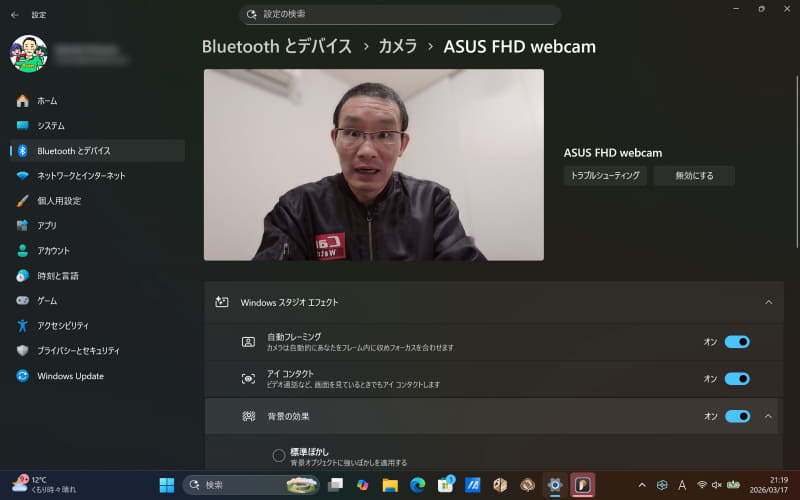Click the 無効にする button
The image size is (800, 500).
point(694,176)
